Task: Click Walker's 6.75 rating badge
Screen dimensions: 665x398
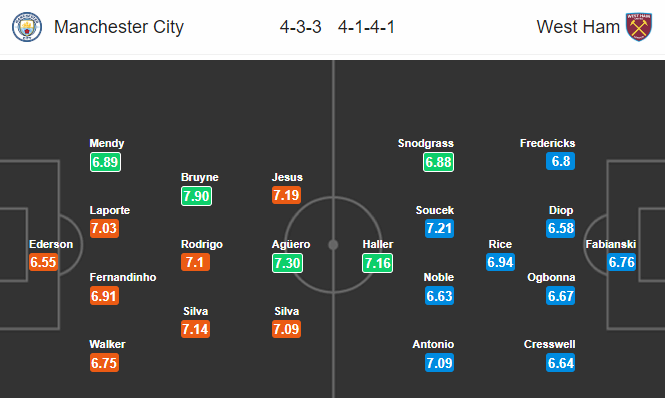Action: pos(104,363)
